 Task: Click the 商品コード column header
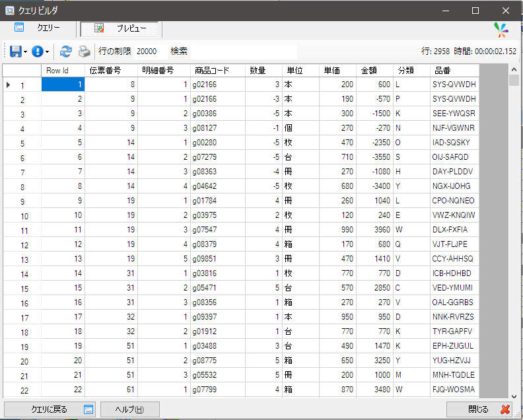[x=218, y=71]
